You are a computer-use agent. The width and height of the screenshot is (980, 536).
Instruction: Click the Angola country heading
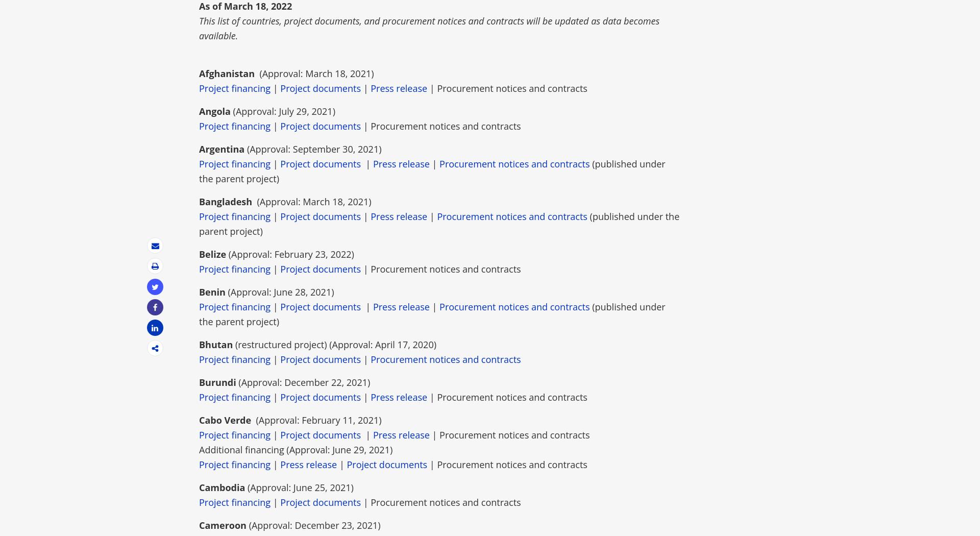[x=214, y=111]
